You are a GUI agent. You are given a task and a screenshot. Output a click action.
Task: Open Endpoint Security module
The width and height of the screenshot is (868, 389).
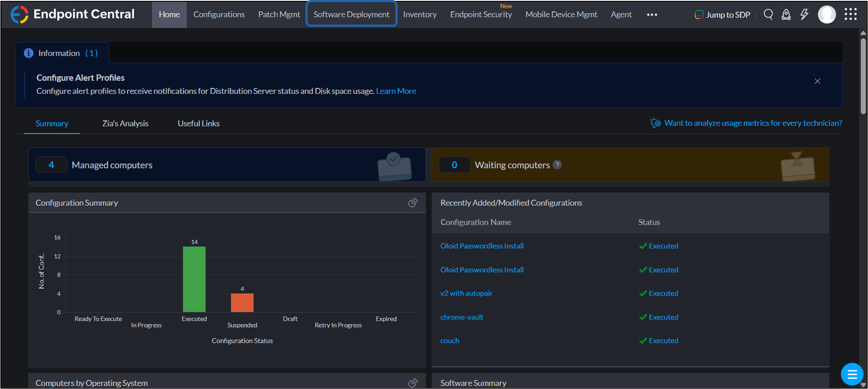pyautogui.click(x=481, y=15)
